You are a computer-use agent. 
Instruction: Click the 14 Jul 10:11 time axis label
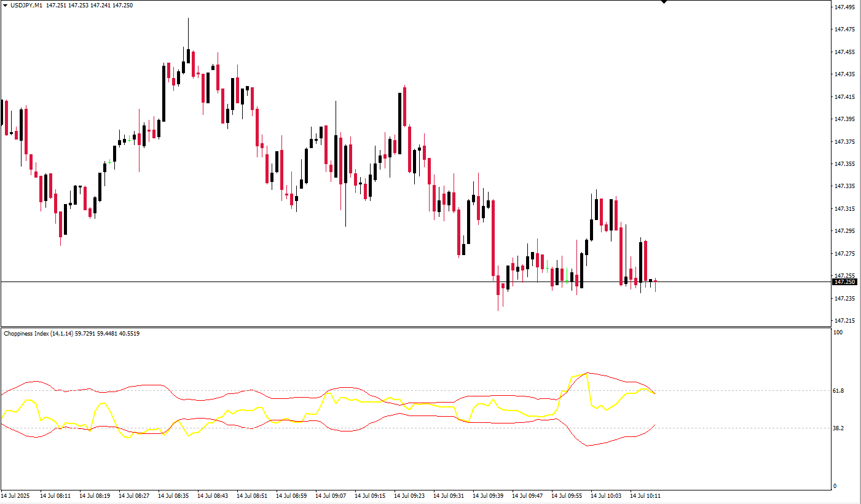645,495
